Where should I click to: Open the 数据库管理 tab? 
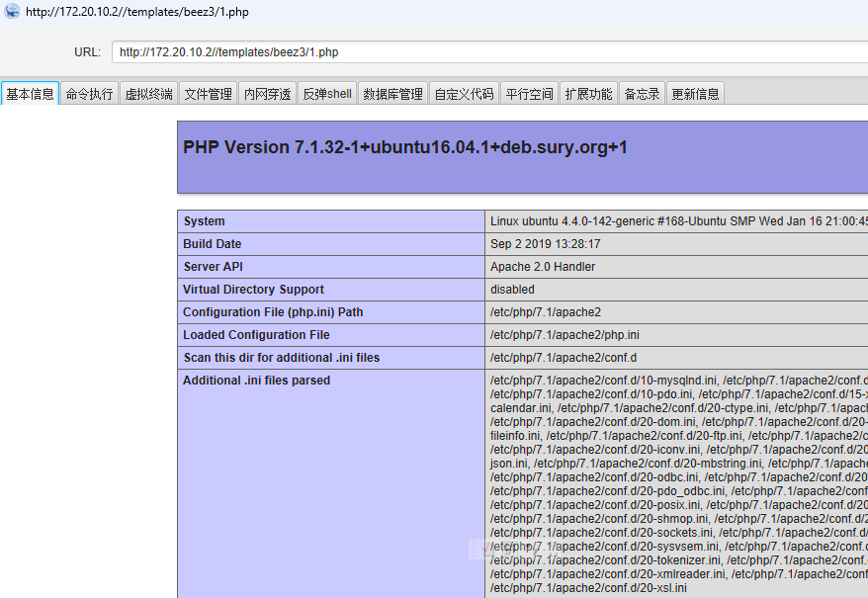pyautogui.click(x=392, y=94)
